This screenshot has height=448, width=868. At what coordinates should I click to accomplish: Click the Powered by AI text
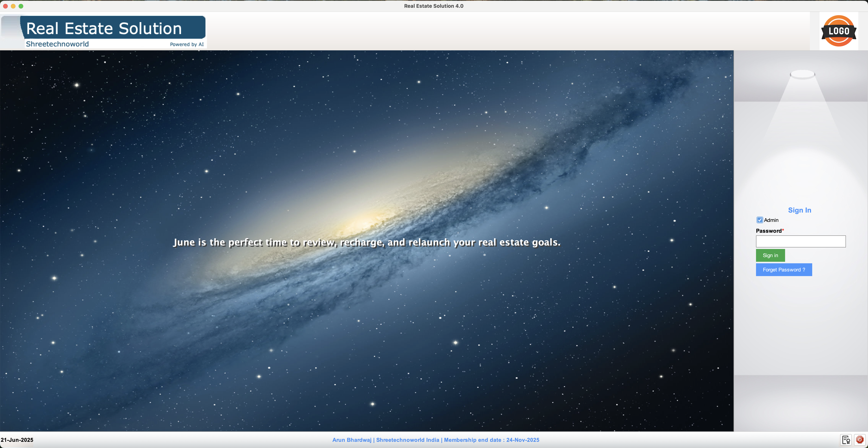(x=187, y=44)
